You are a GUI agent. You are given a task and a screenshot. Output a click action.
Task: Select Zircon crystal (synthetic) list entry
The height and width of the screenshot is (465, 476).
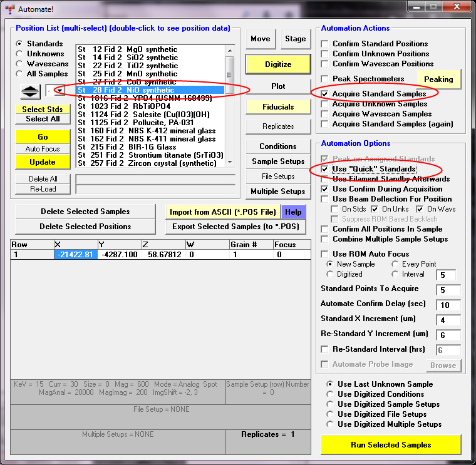click(150, 163)
